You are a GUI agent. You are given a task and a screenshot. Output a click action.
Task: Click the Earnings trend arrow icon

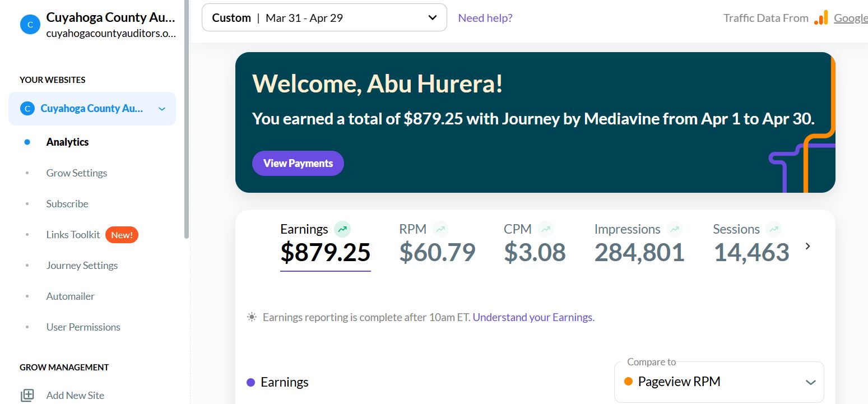342,229
